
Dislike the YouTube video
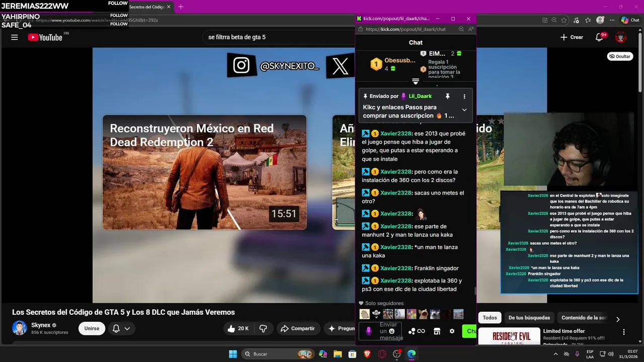pos(263,328)
